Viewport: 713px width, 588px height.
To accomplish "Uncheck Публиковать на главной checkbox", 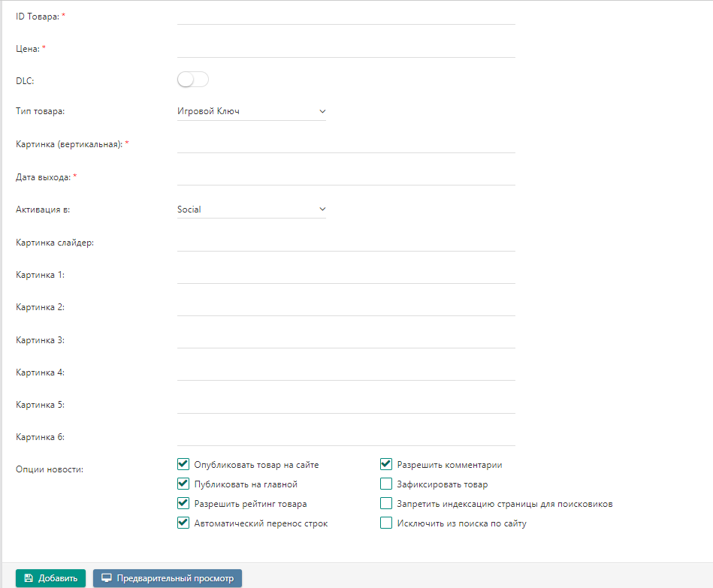I will 183,484.
